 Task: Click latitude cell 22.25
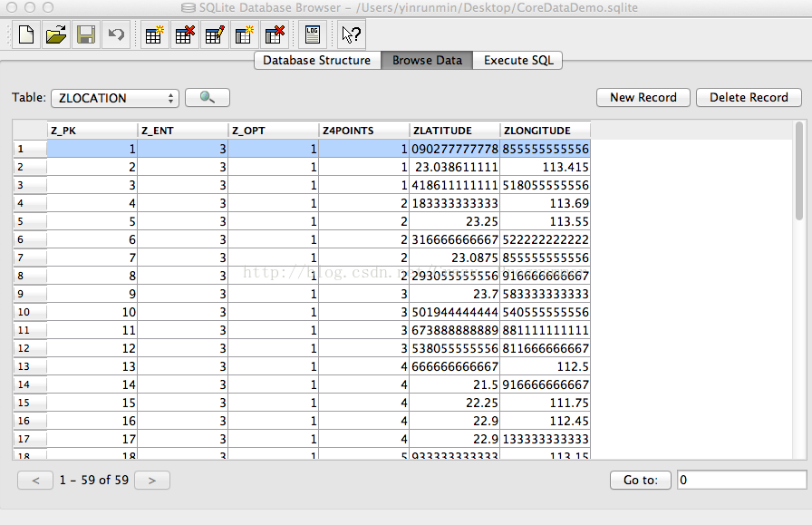pyautogui.click(x=455, y=403)
